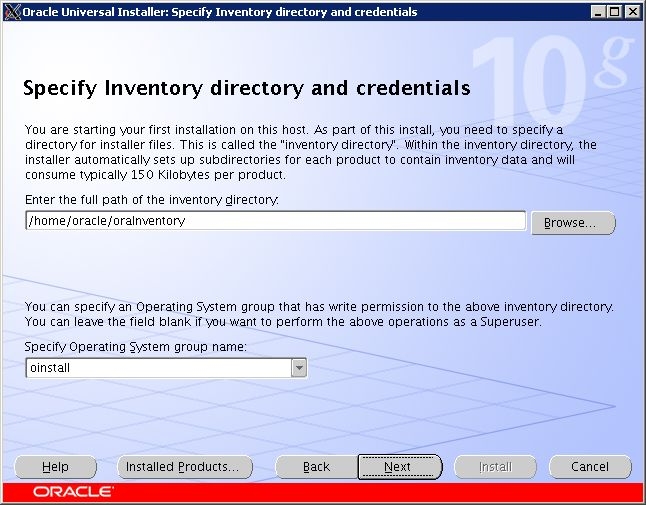Click the greyed-out Install button
This screenshot has width=646, height=505.
point(495,467)
